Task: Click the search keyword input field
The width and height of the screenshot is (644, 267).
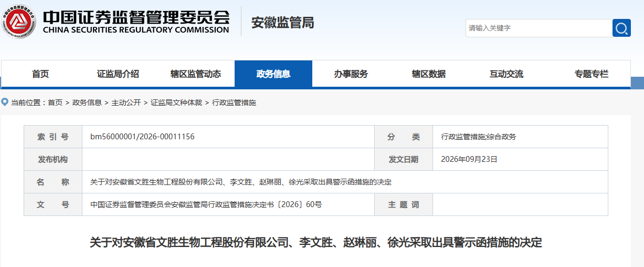Action: click(x=539, y=28)
